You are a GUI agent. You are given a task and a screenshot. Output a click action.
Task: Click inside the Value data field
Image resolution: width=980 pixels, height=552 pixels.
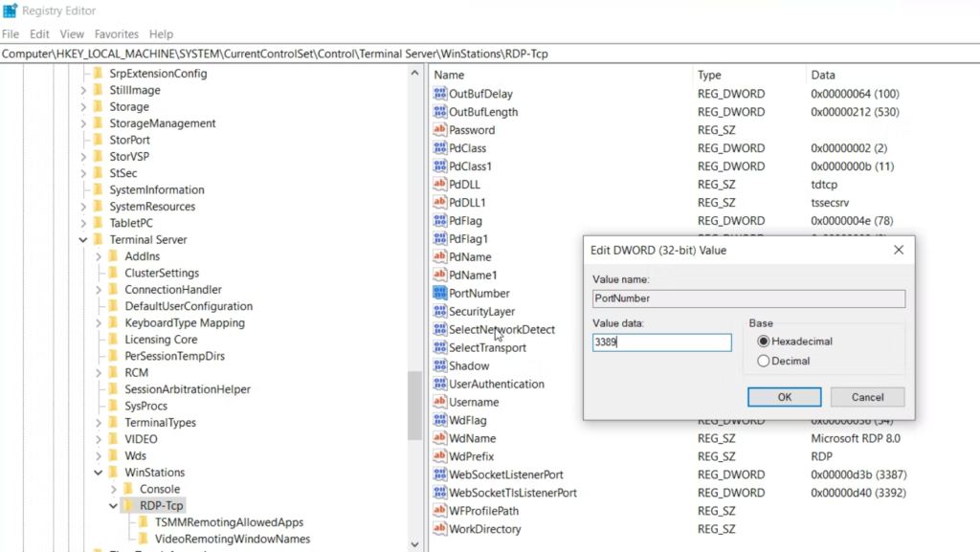pyautogui.click(x=660, y=342)
